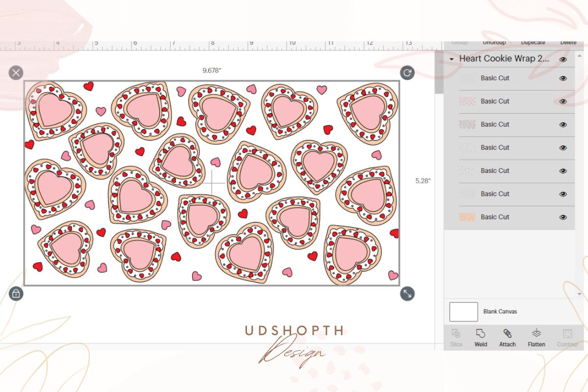
Task: Click the Slice tool icon
Action: (456, 334)
